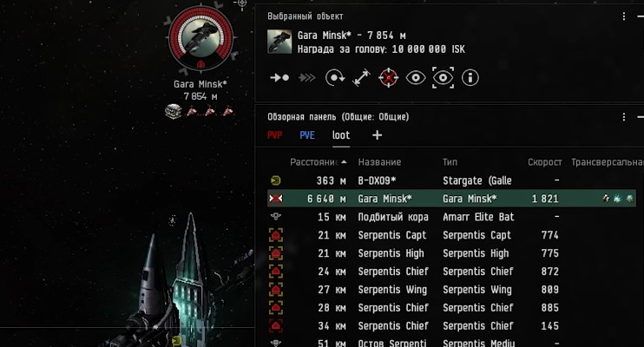644x347 pixels.
Task: Click the red Unlock Target icon
Action: (x=389, y=77)
